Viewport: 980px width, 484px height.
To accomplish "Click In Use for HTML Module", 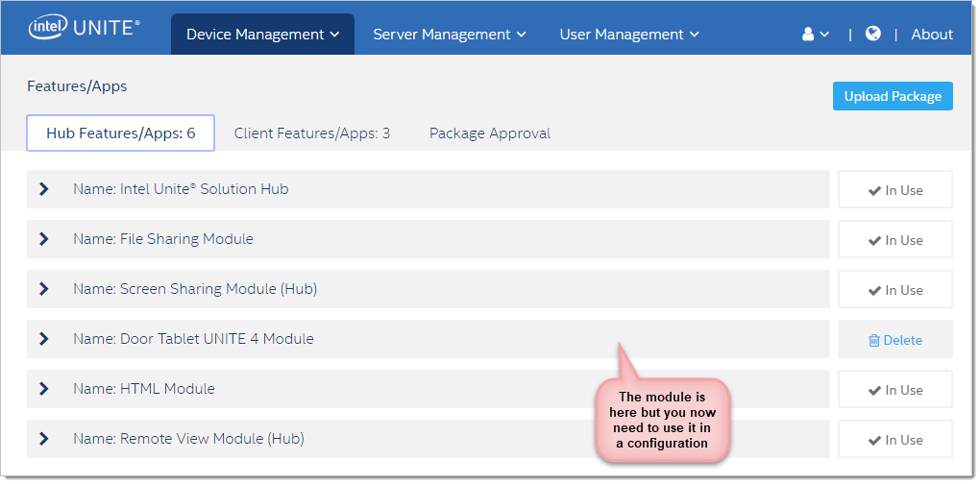I will [x=895, y=390].
